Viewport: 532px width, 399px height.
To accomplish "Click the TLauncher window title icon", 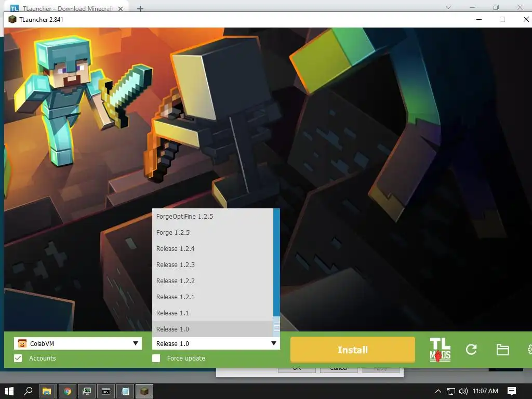I will tap(12, 19).
